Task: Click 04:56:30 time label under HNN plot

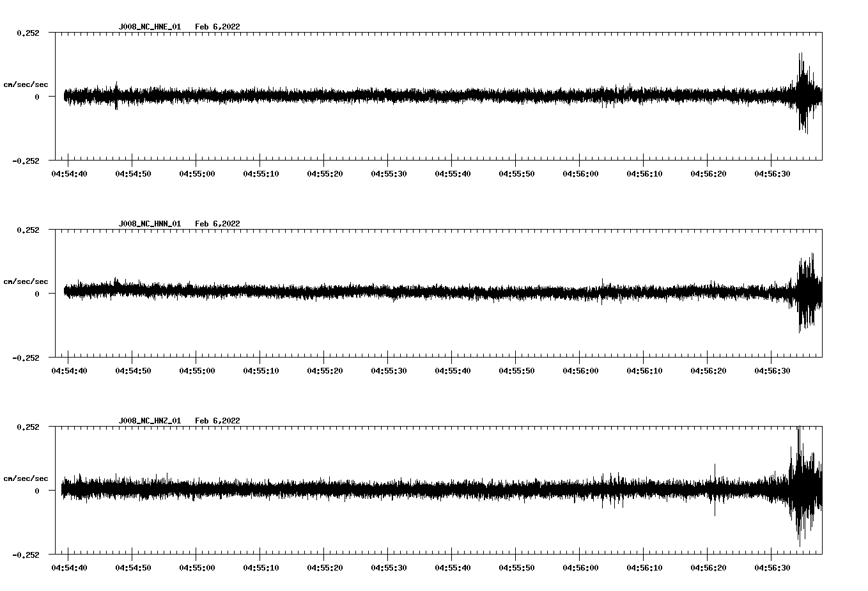Action: pyautogui.click(x=772, y=371)
